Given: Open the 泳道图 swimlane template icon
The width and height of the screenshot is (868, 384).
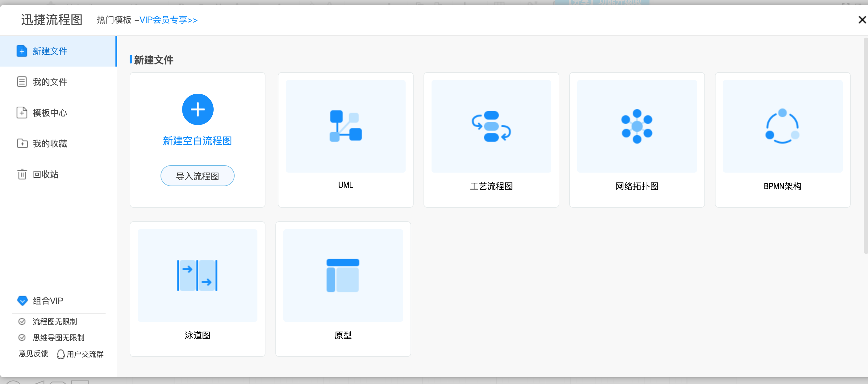Looking at the screenshot, I should pos(197,275).
